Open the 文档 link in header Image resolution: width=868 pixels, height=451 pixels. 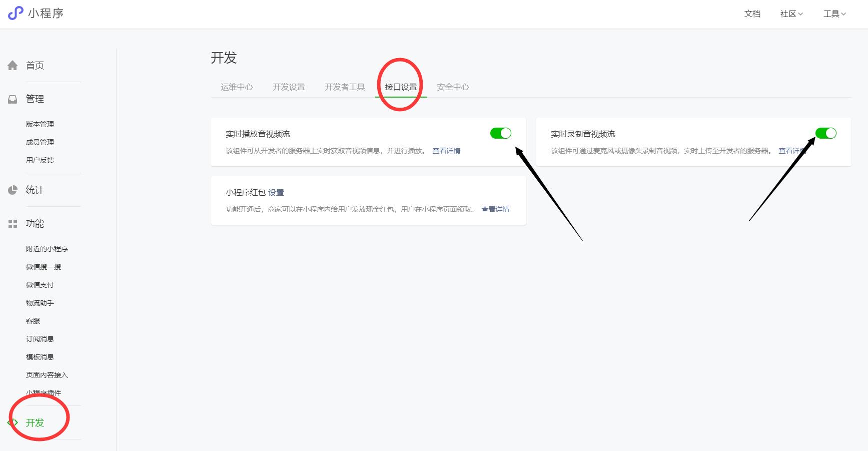click(752, 14)
